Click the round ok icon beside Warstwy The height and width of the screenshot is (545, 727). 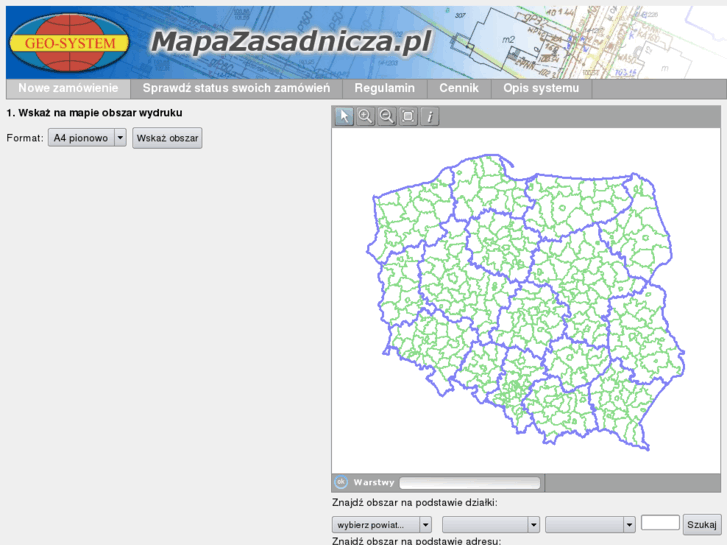pyautogui.click(x=341, y=482)
